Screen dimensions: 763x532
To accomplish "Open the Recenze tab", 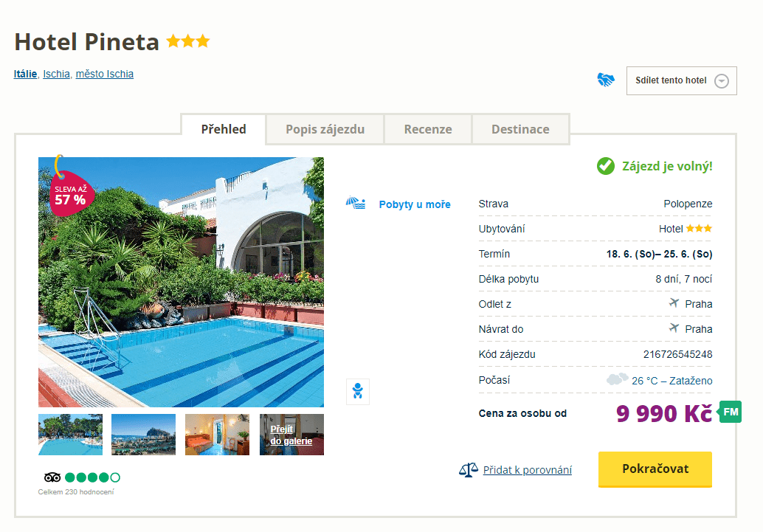I will click(x=427, y=129).
